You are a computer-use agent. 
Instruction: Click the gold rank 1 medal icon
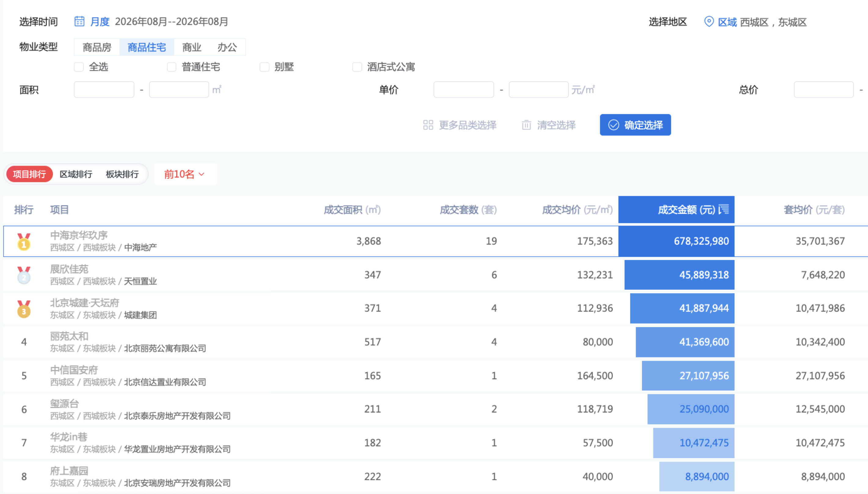point(24,242)
